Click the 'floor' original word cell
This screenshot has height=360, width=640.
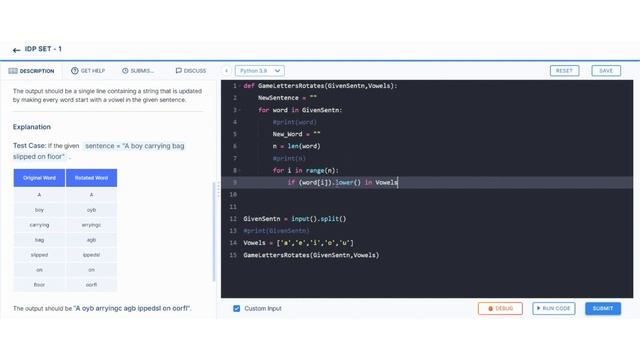pyautogui.click(x=39, y=285)
